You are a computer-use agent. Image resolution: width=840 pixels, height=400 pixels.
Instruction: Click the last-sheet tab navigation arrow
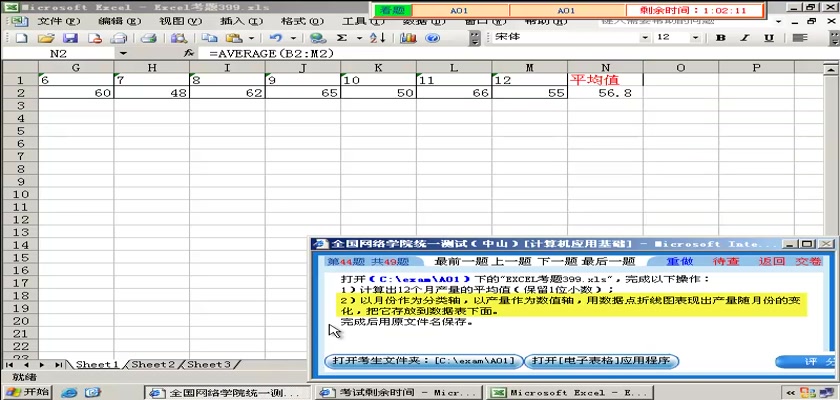click(x=58, y=365)
